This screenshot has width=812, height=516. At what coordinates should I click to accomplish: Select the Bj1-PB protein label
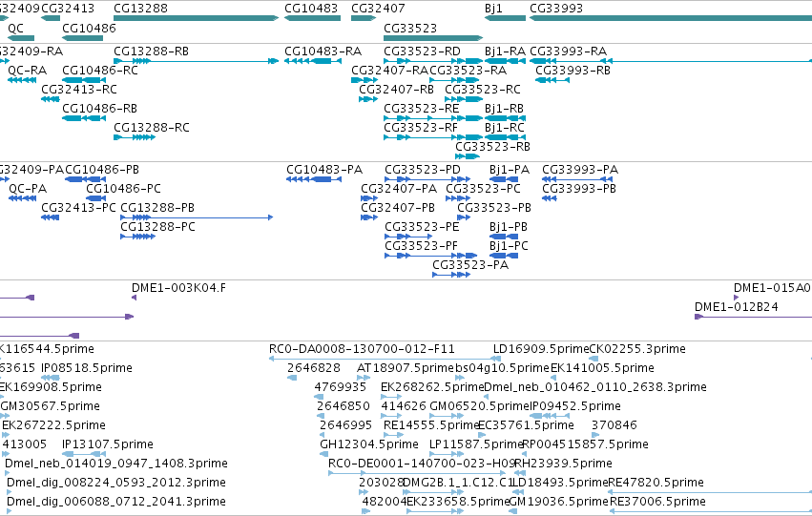509,227
